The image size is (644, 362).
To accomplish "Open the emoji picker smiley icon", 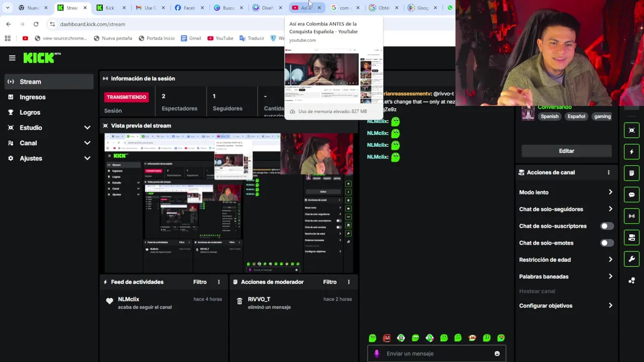I will (x=497, y=353).
